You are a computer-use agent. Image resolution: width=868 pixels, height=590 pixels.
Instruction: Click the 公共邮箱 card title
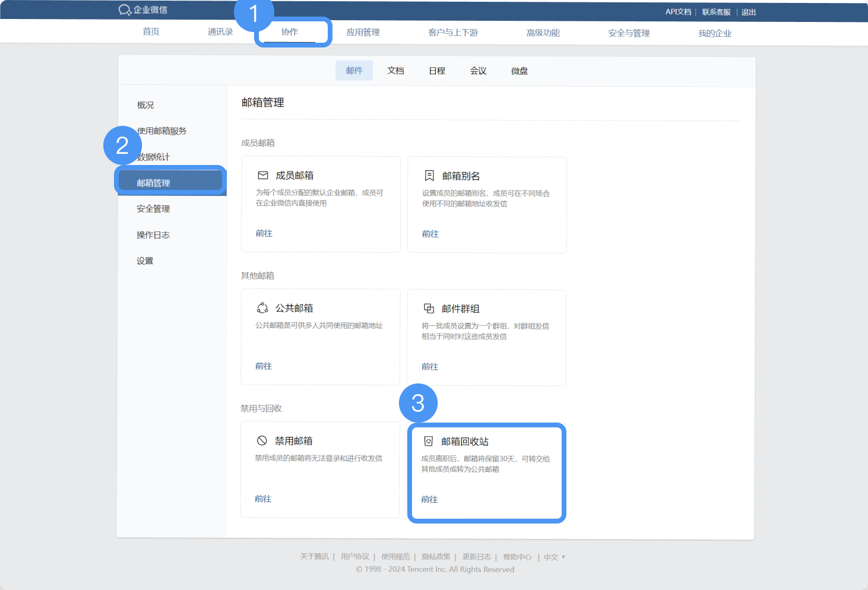(294, 309)
